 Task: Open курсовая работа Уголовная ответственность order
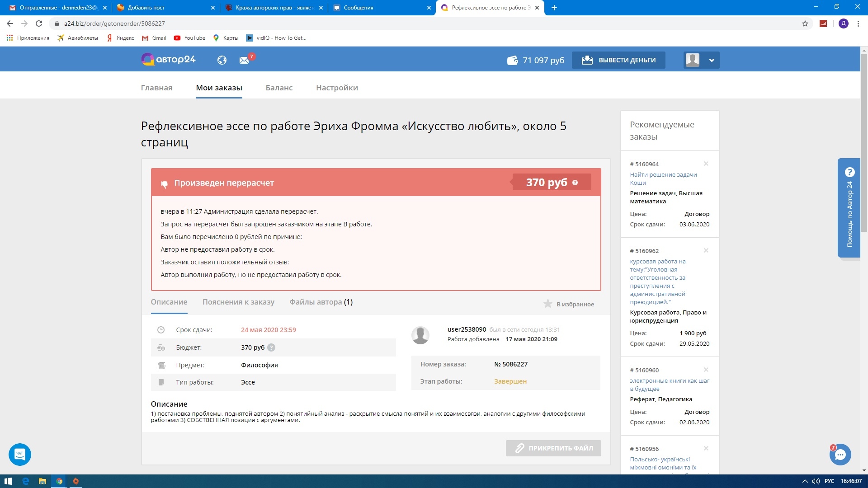pos(658,282)
